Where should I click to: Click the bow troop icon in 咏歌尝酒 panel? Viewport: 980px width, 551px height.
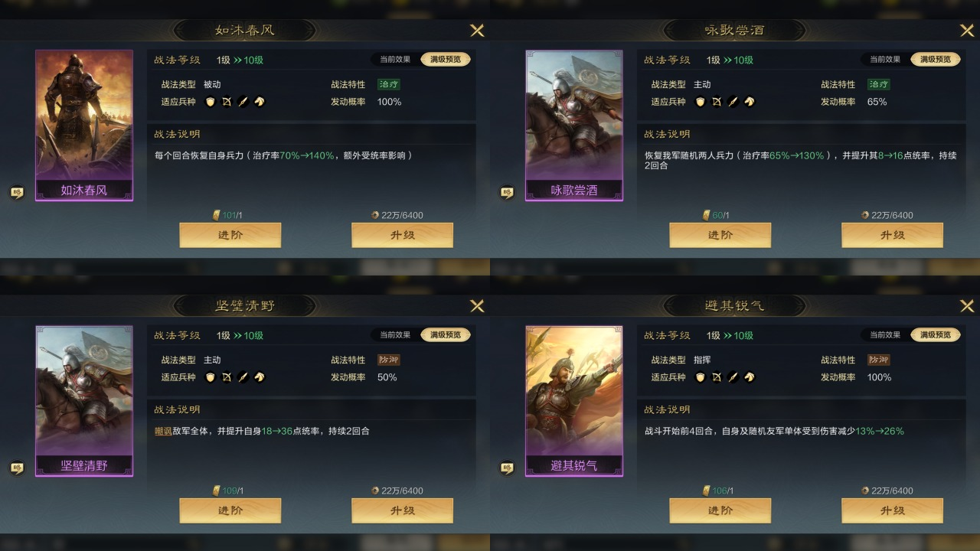tap(717, 102)
